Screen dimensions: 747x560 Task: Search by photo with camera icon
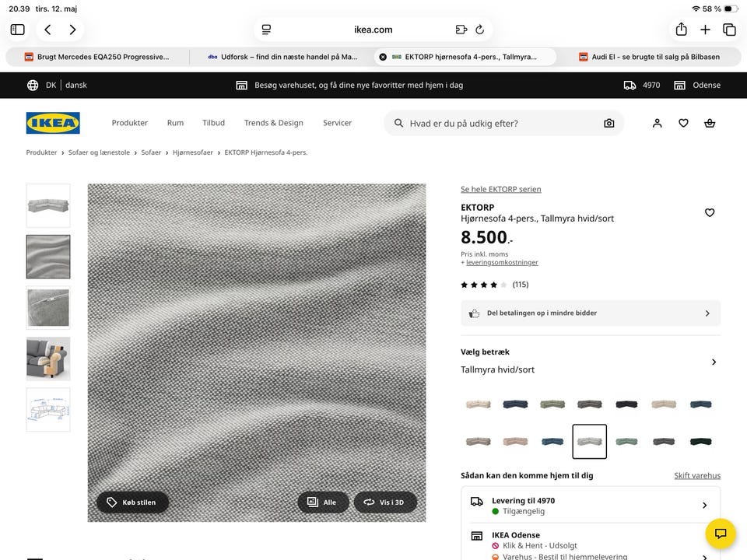click(x=608, y=124)
